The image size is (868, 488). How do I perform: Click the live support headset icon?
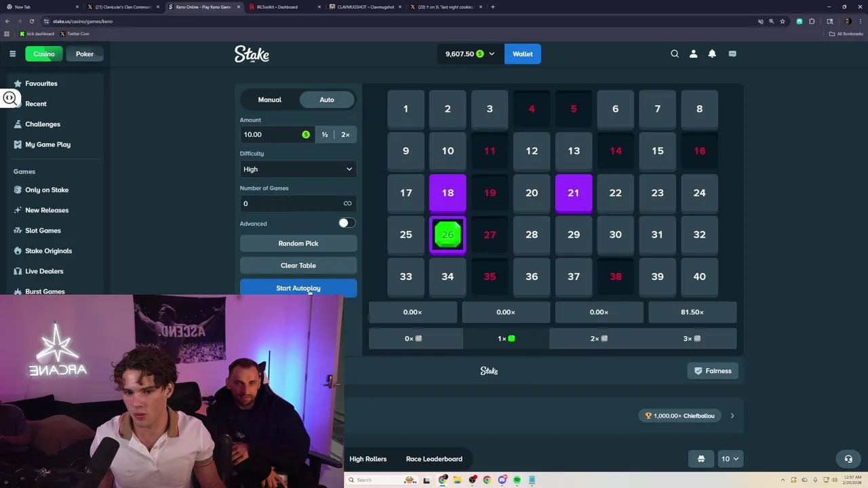pos(848,459)
